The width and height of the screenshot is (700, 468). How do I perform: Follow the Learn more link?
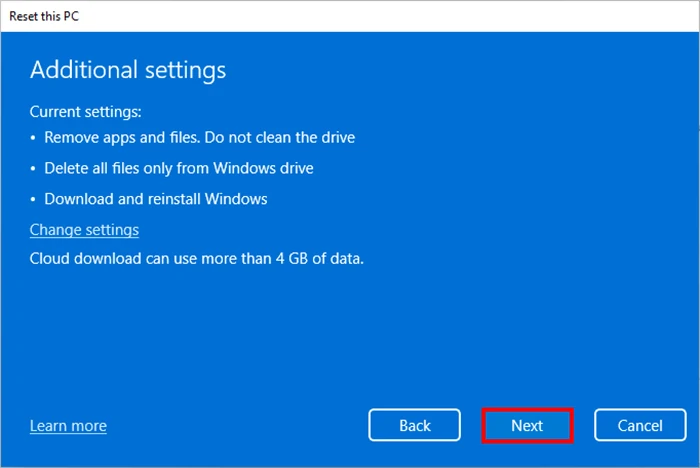[68, 426]
